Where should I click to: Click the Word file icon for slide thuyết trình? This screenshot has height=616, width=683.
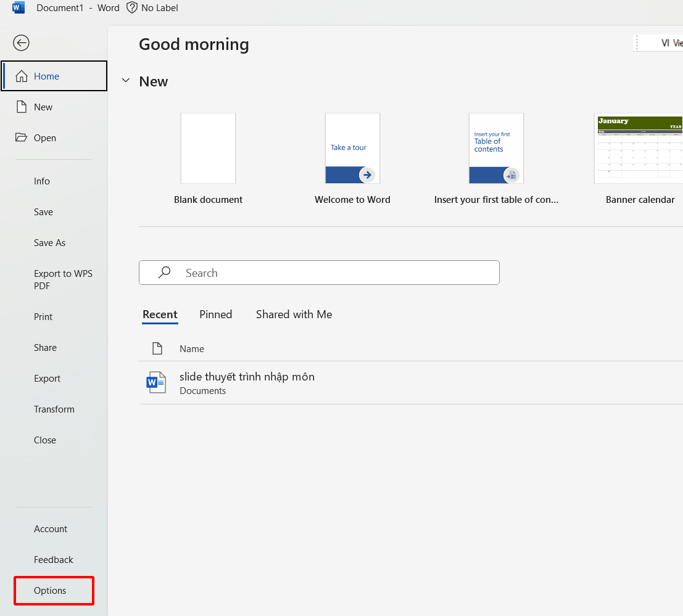pos(156,383)
